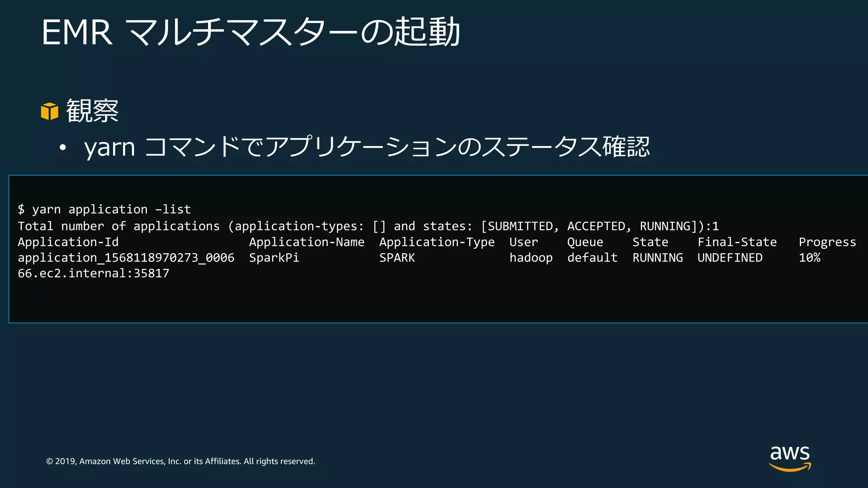Click the SparkPi application name
The height and width of the screenshot is (488, 868).
(x=274, y=258)
